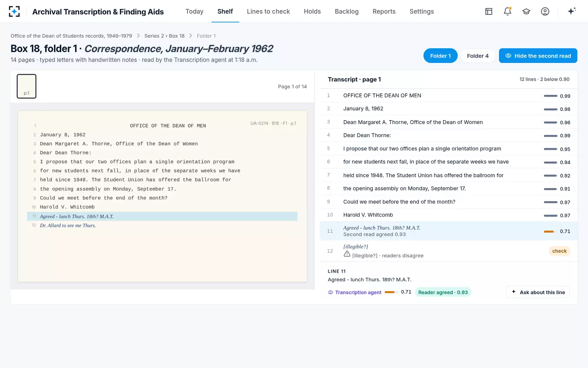This screenshot has width=588, height=368.
Task: Select transcript line 3 Dean Margaret A. Thorne
Action: click(x=449, y=122)
